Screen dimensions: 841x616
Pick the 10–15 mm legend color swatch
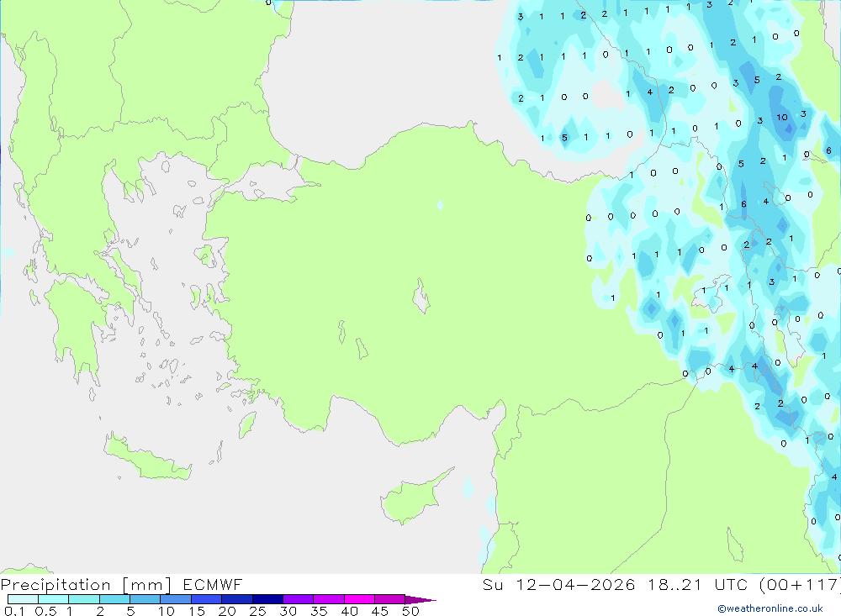[176, 599]
